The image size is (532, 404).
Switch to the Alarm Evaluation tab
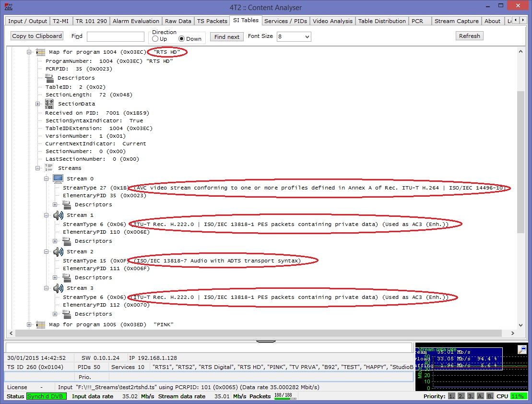136,21
